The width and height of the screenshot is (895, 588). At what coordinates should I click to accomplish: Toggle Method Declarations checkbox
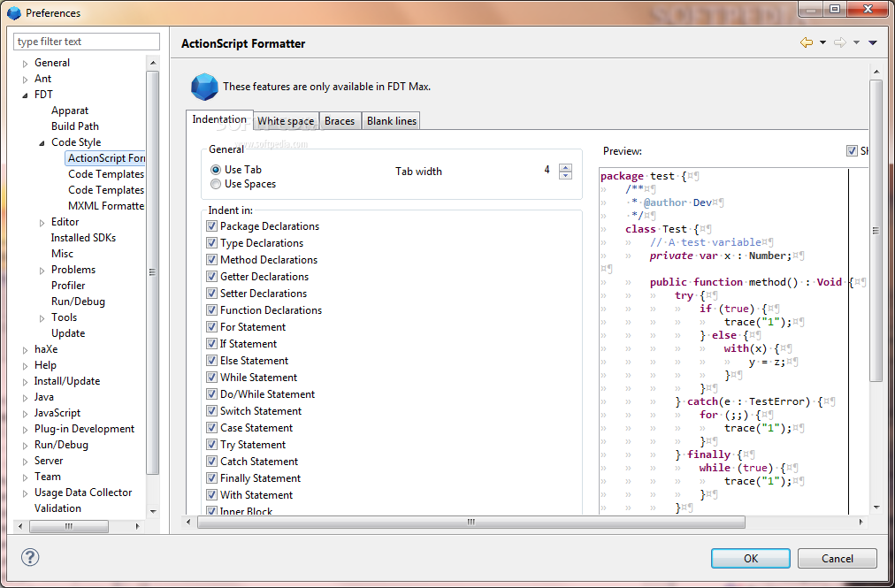[x=211, y=260]
